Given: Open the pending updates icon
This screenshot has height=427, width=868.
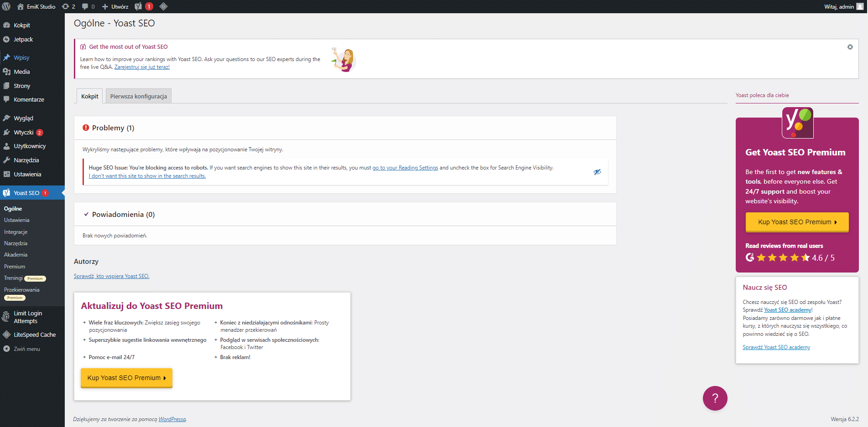Looking at the screenshot, I should click(x=68, y=6).
